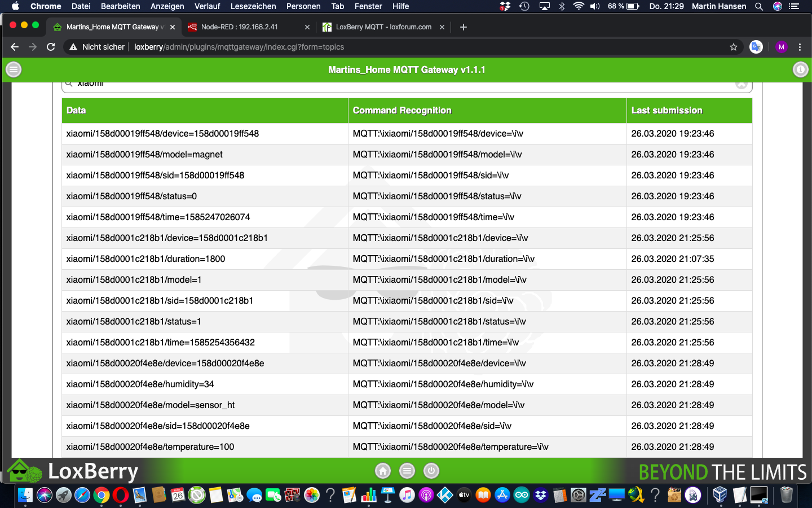Screen dimensions: 812x508
Task: Click into the xiaomi filter search field
Action: (395, 84)
